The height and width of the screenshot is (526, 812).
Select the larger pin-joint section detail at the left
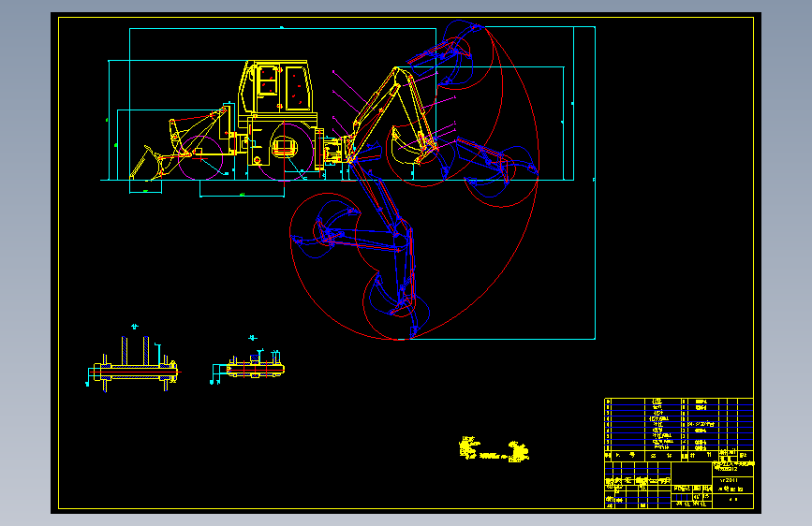134,365
